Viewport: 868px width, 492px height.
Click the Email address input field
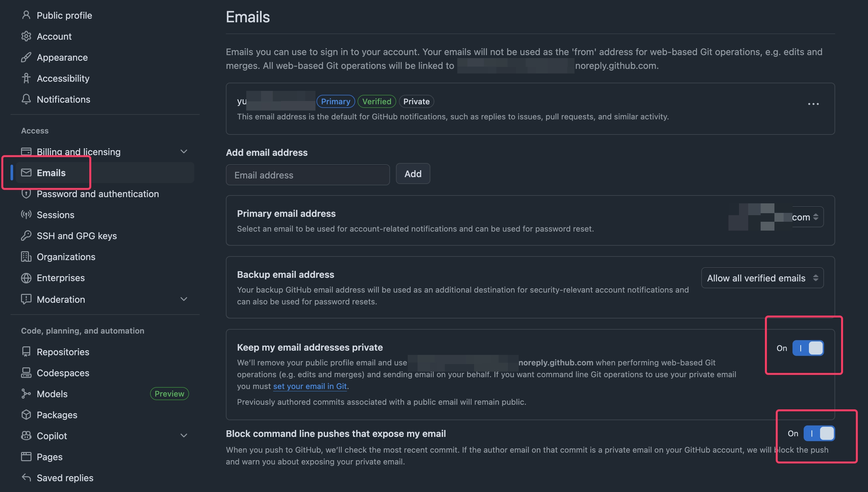coord(308,175)
